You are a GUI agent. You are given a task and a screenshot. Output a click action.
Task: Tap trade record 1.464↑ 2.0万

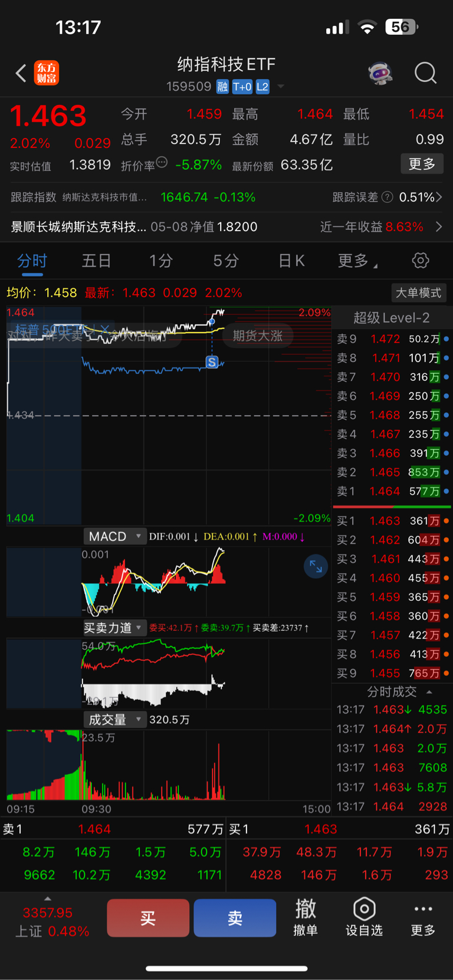pos(392,729)
